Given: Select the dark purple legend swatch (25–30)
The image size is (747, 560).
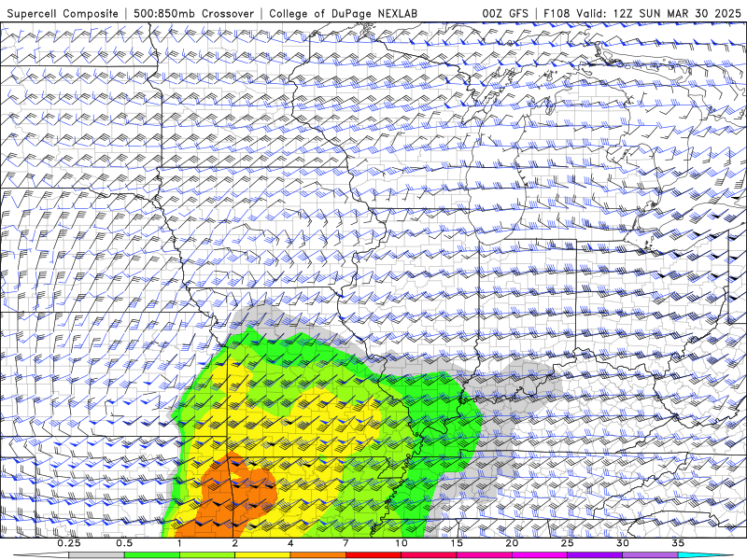Looking at the screenshot, I should point(595,555).
